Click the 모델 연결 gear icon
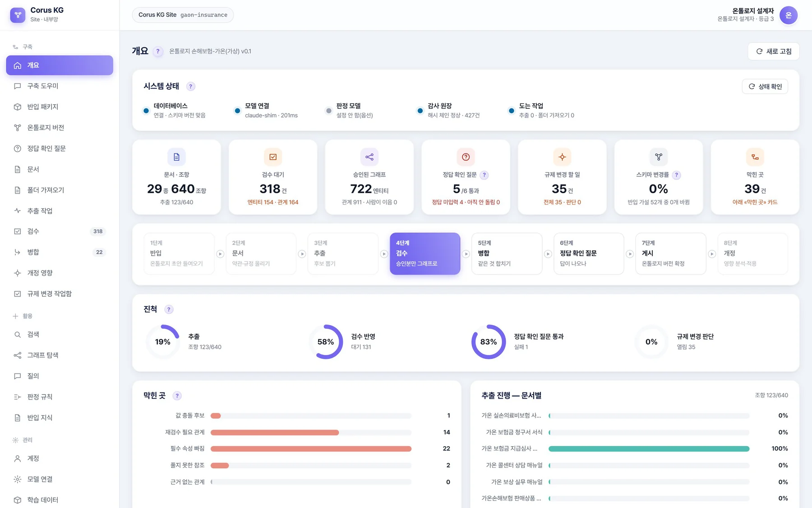Screen dimensions: 812x508 click(18, 479)
